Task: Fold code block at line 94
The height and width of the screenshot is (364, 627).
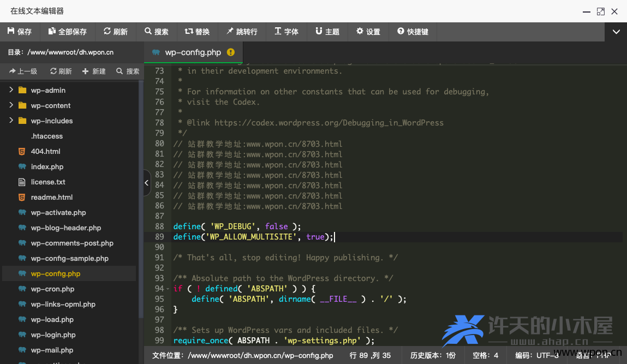Action: [168, 289]
